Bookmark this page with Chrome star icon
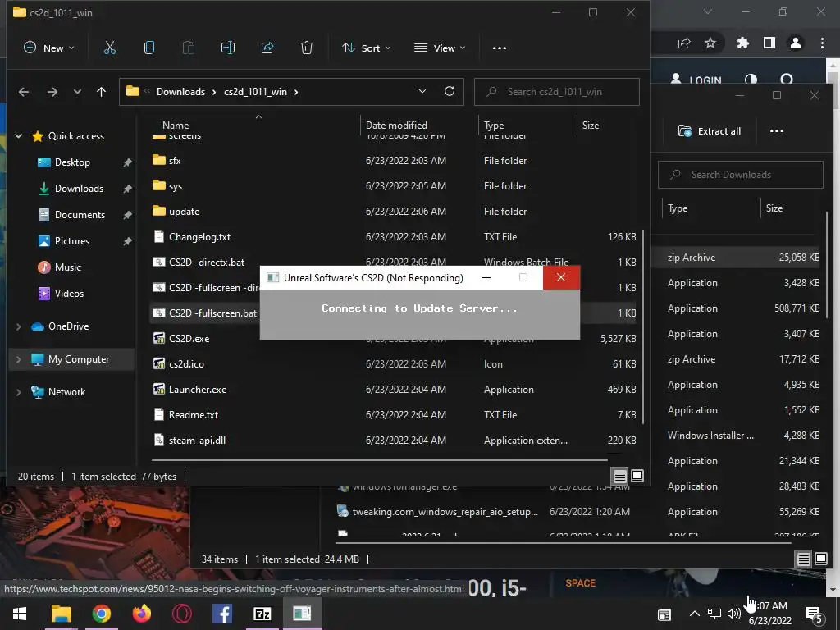 [x=710, y=43]
